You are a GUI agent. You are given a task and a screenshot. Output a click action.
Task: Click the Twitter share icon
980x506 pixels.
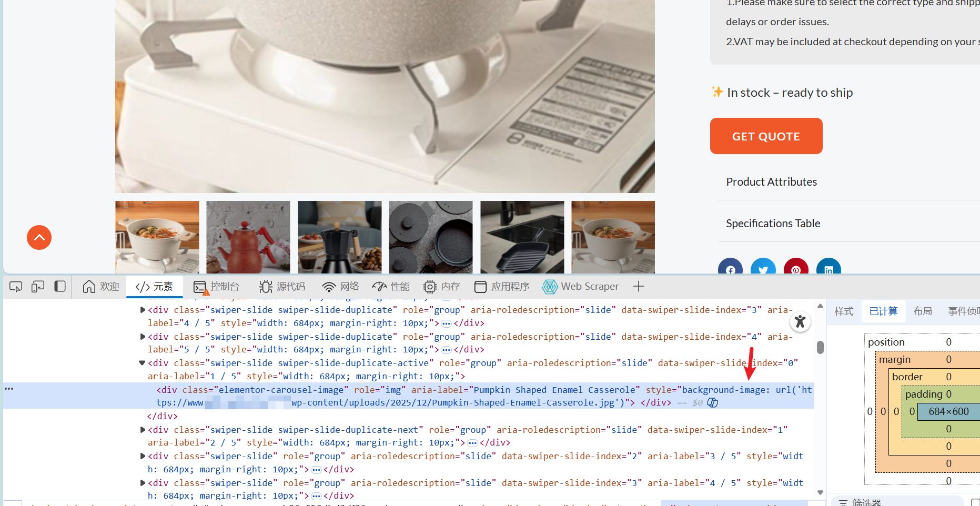763,269
